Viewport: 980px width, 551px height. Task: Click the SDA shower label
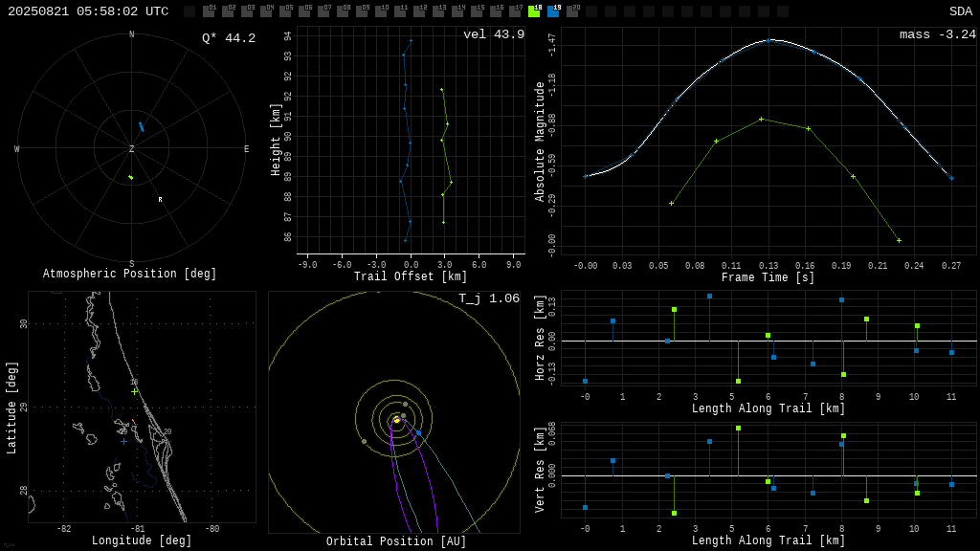click(x=960, y=11)
